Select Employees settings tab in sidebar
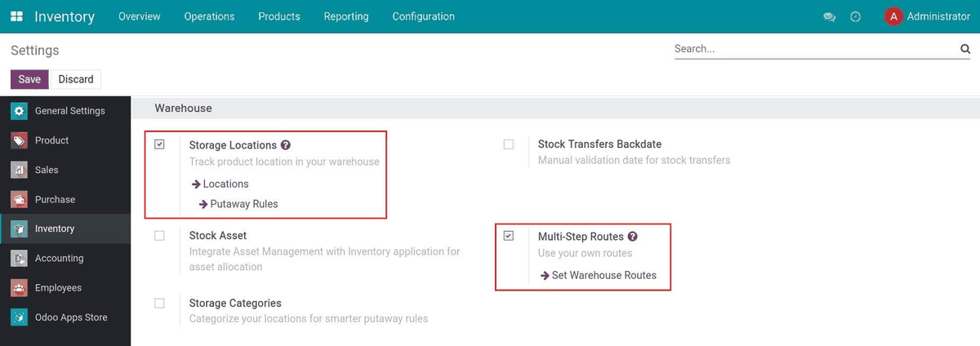Image resolution: width=980 pixels, height=346 pixels. tap(65, 287)
